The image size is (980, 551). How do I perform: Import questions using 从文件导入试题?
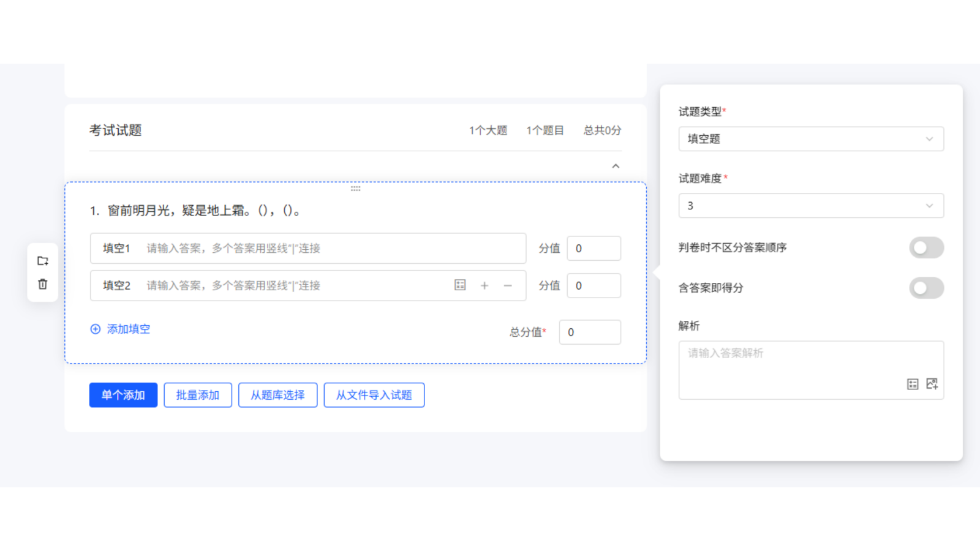coord(374,395)
